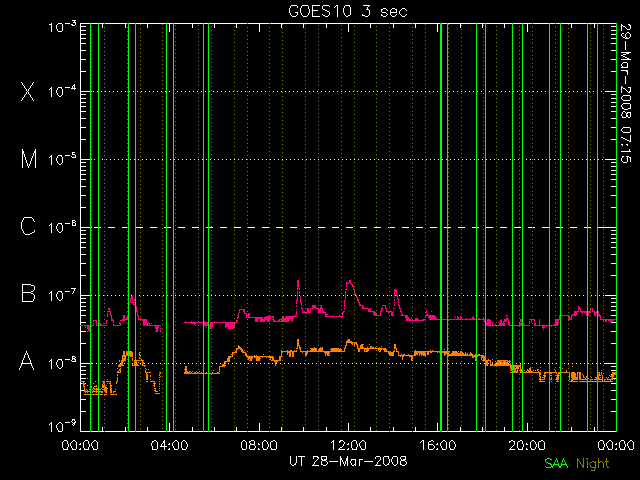Click the yellow Night legend label

593,464
